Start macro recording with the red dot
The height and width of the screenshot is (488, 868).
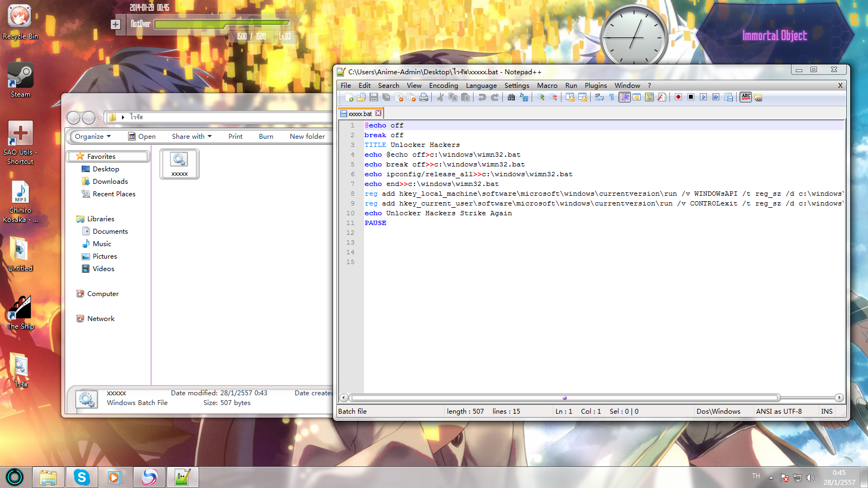(x=678, y=98)
